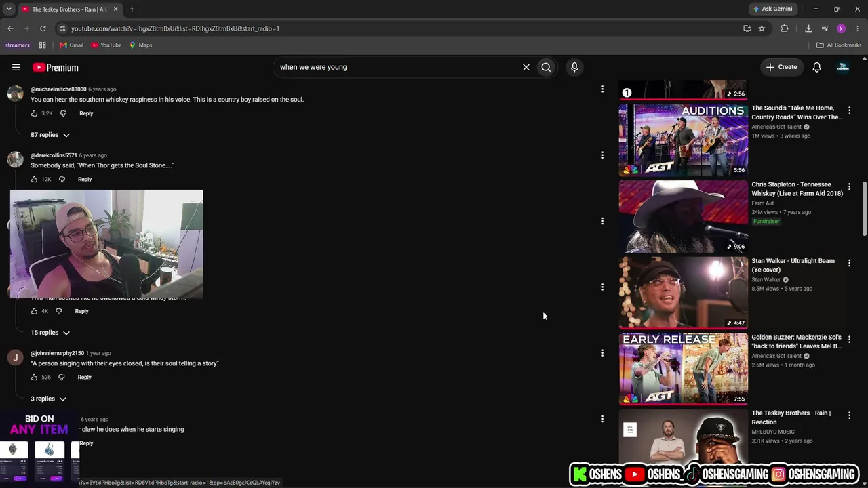
Task: Open the streamers bookmark
Action: click(17, 45)
